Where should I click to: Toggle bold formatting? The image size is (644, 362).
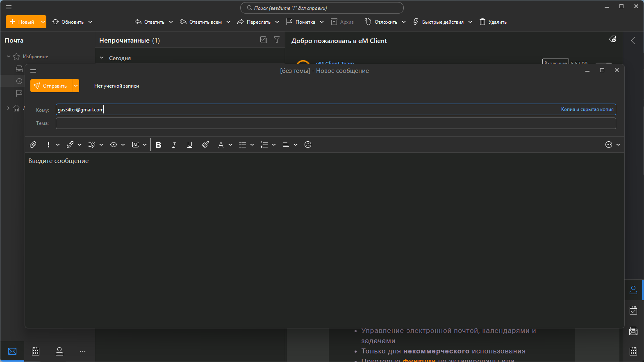coord(159,145)
